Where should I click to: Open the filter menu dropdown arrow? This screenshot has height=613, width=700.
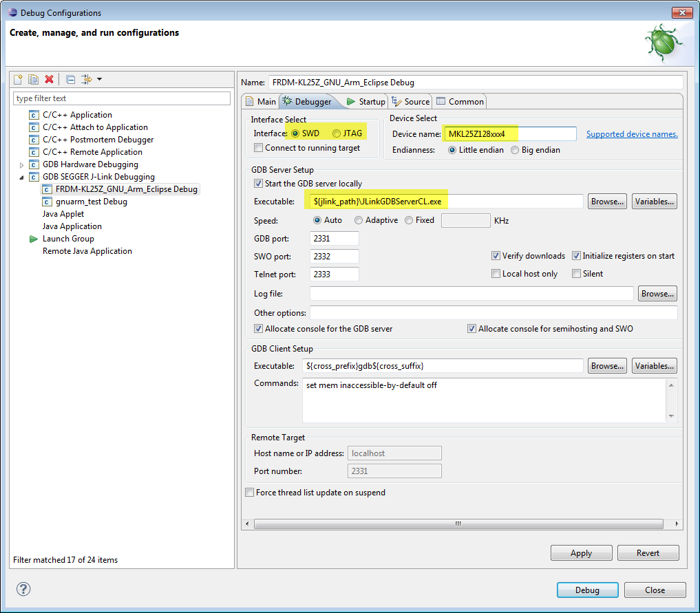click(x=99, y=80)
